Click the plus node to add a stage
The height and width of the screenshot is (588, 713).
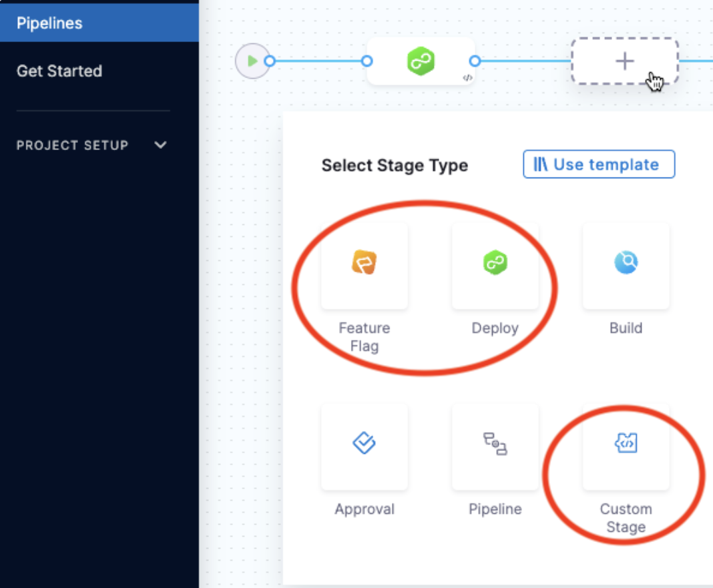coord(624,61)
